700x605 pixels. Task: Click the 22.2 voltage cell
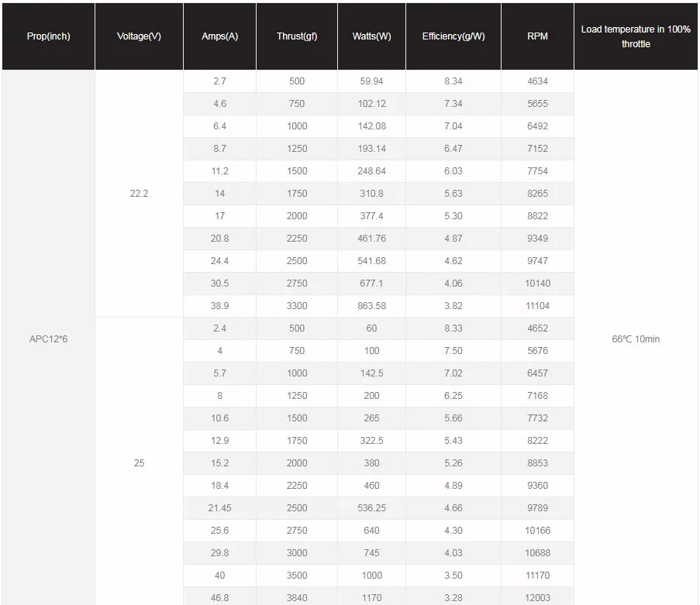pos(139,193)
